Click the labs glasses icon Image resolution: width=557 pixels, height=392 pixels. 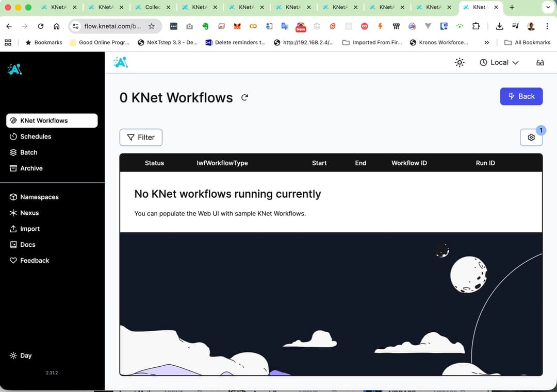[x=540, y=62]
